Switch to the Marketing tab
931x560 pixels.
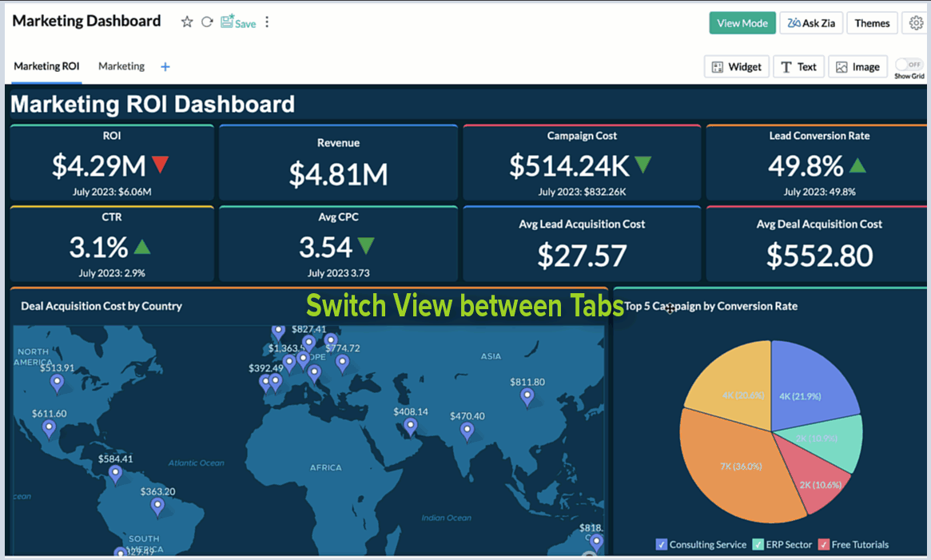pos(121,66)
